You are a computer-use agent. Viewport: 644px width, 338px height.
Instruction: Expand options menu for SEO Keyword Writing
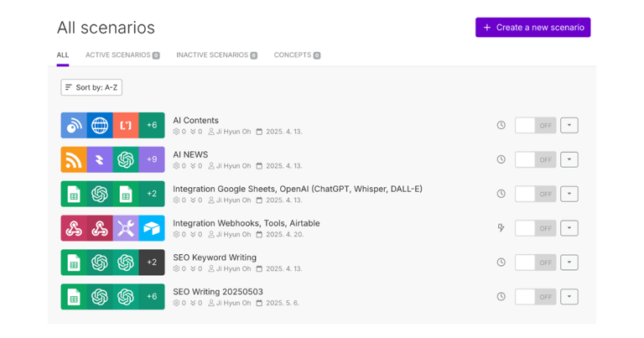[569, 263]
